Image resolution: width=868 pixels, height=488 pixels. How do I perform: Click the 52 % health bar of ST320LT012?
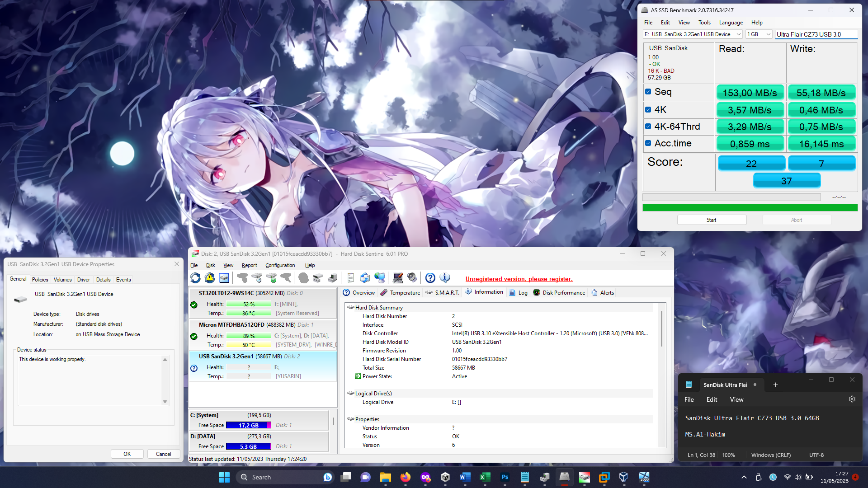click(x=249, y=304)
